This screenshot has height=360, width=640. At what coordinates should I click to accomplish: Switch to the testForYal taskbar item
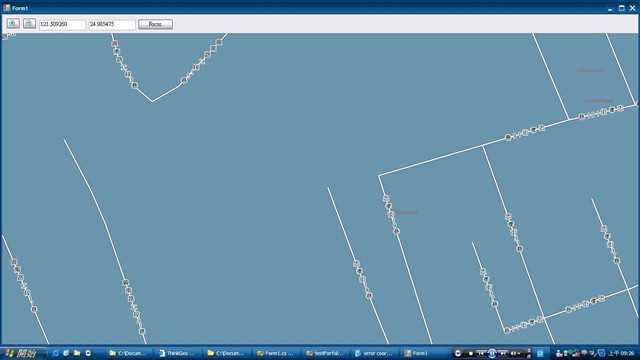click(325, 353)
